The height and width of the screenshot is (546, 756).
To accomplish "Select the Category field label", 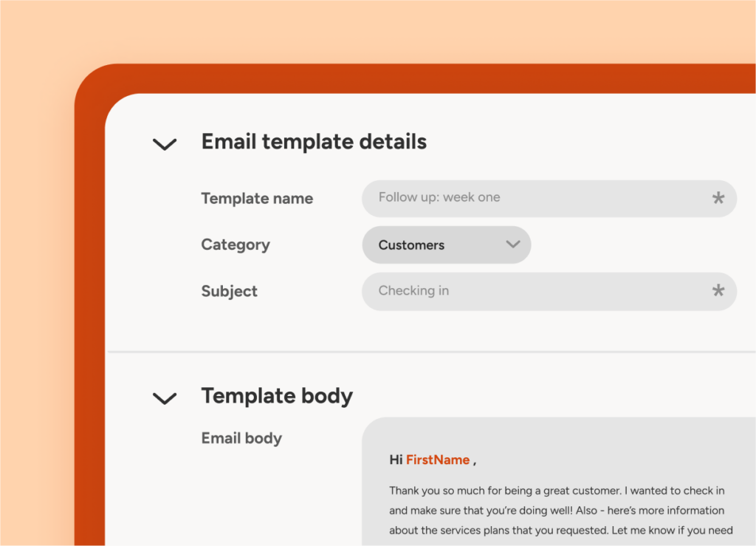I will 236,245.
